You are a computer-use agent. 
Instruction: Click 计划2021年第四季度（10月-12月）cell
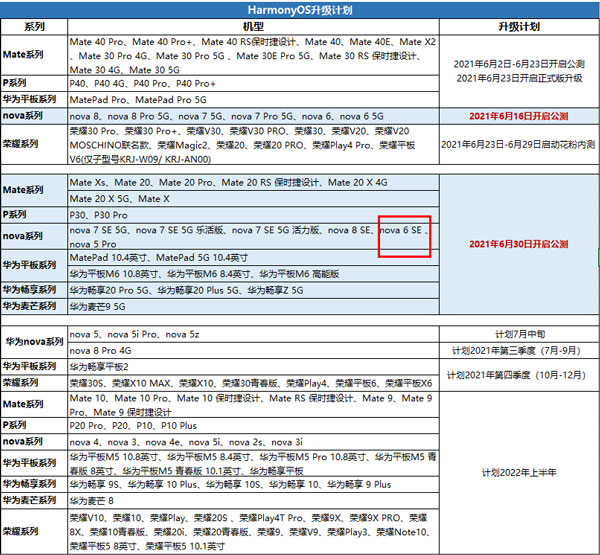[519, 375]
